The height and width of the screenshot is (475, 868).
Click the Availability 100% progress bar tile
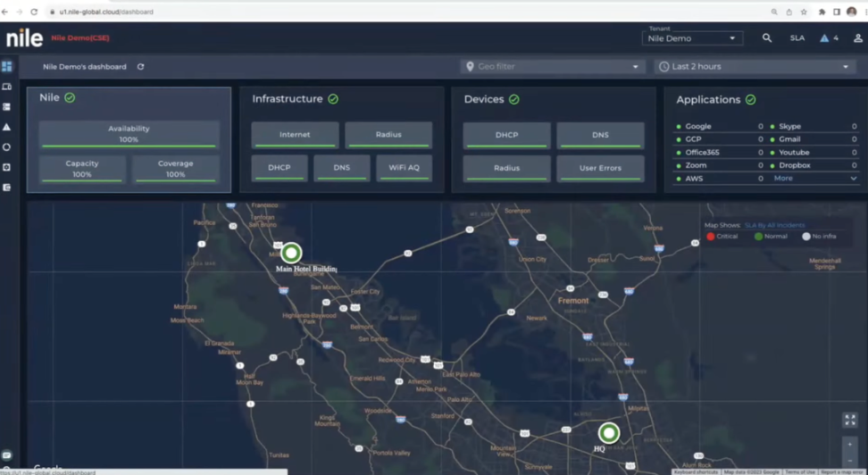click(x=129, y=134)
